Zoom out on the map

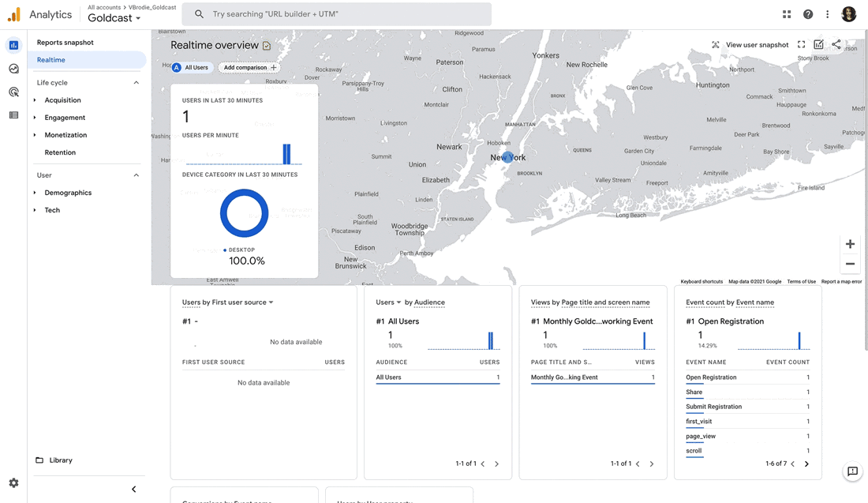[x=851, y=264]
